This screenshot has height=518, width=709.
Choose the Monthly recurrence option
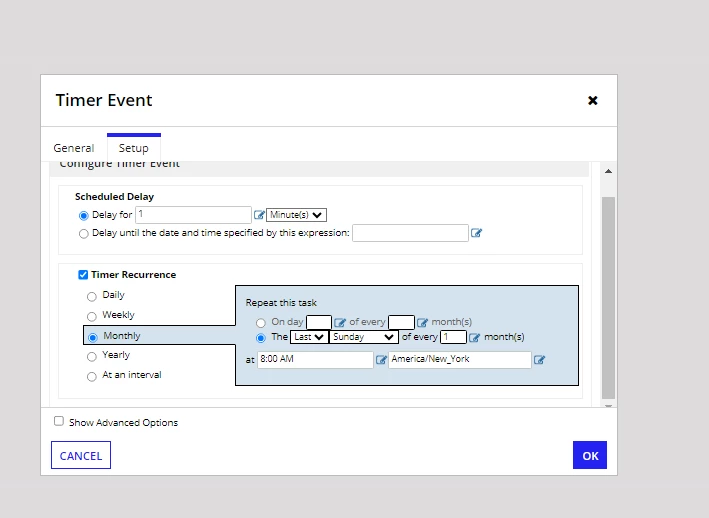click(93, 337)
